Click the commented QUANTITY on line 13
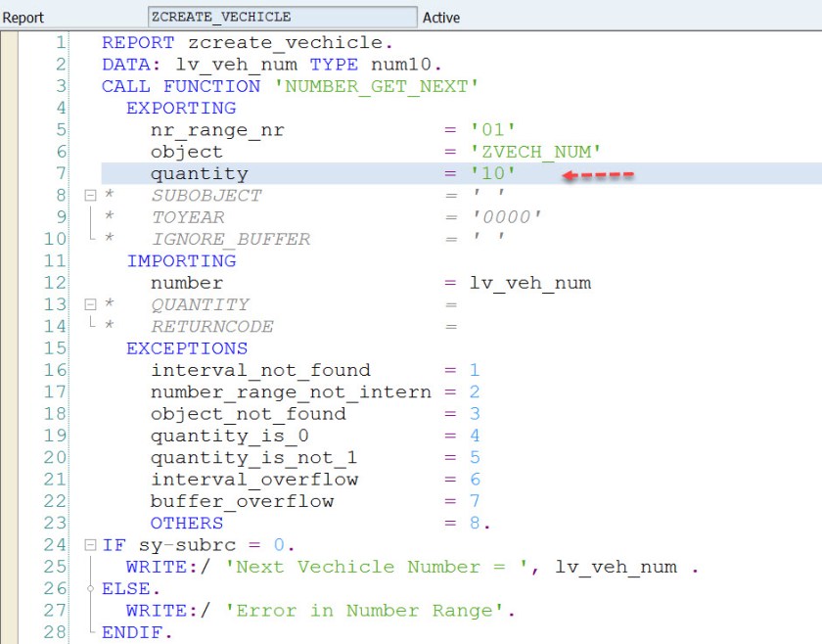The width and height of the screenshot is (822, 644). coord(201,304)
